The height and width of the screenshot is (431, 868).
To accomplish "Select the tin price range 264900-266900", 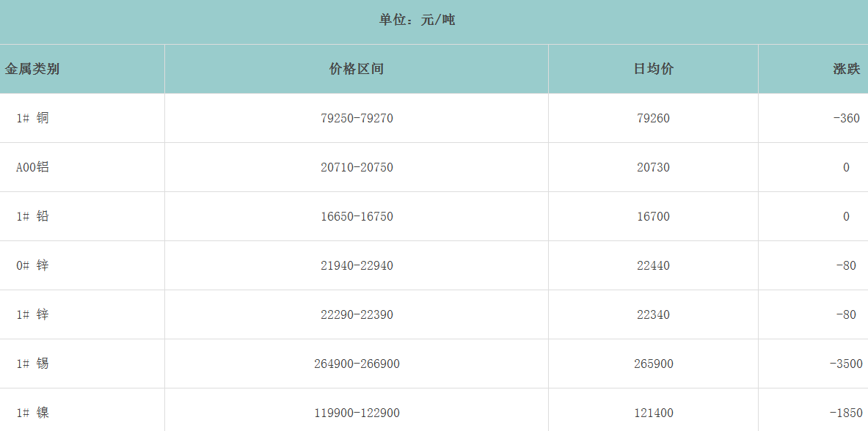I will 357,364.
